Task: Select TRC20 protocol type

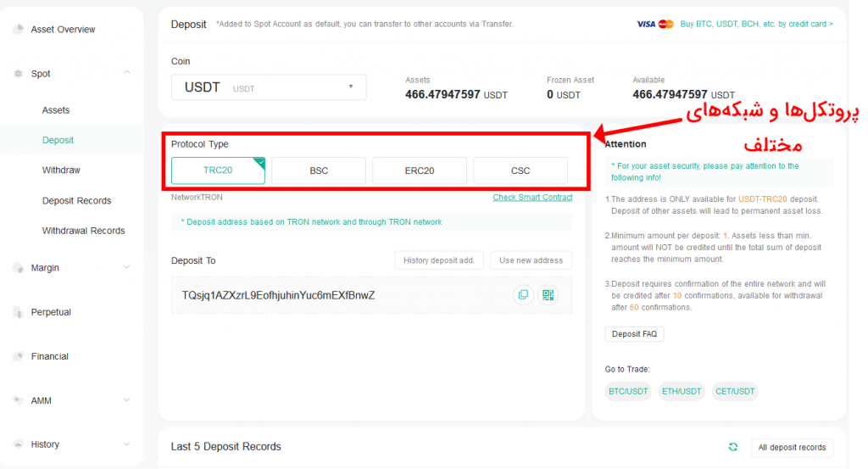Action: (x=218, y=170)
